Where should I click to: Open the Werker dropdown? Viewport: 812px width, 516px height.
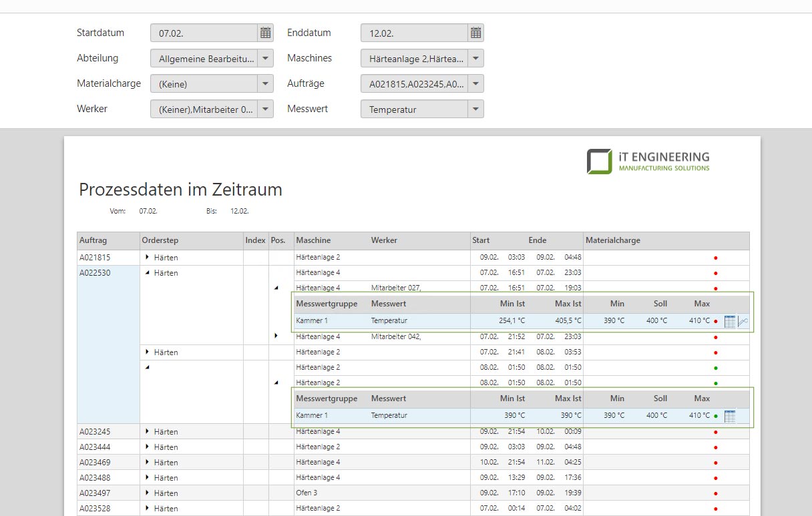click(x=265, y=109)
